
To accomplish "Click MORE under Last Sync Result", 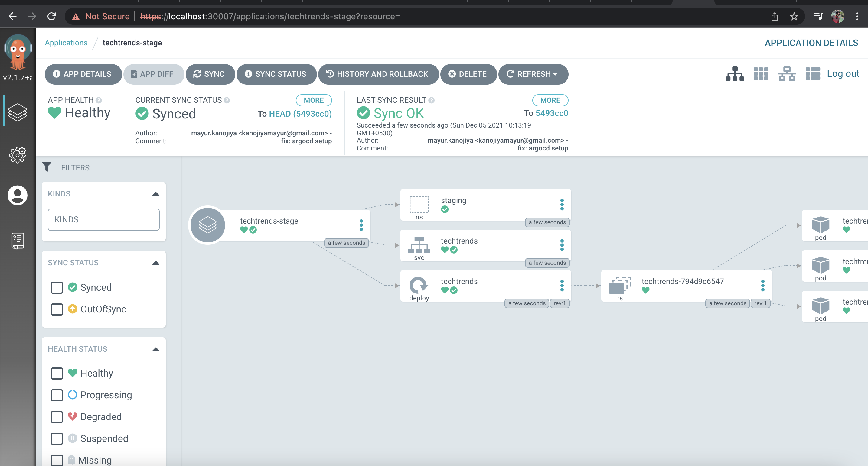I will [x=550, y=100].
